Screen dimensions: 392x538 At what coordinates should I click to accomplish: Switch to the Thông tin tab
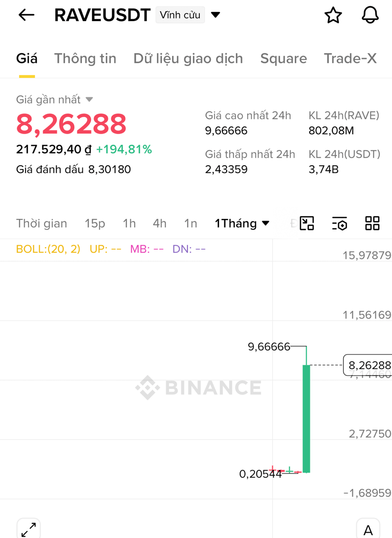point(85,58)
